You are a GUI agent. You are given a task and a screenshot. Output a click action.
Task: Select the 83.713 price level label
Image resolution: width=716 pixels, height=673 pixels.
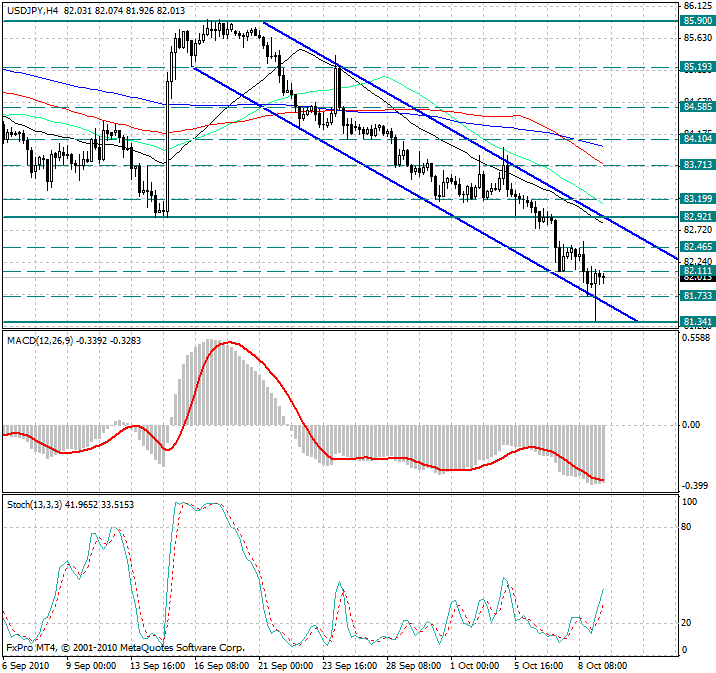coord(697,165)
